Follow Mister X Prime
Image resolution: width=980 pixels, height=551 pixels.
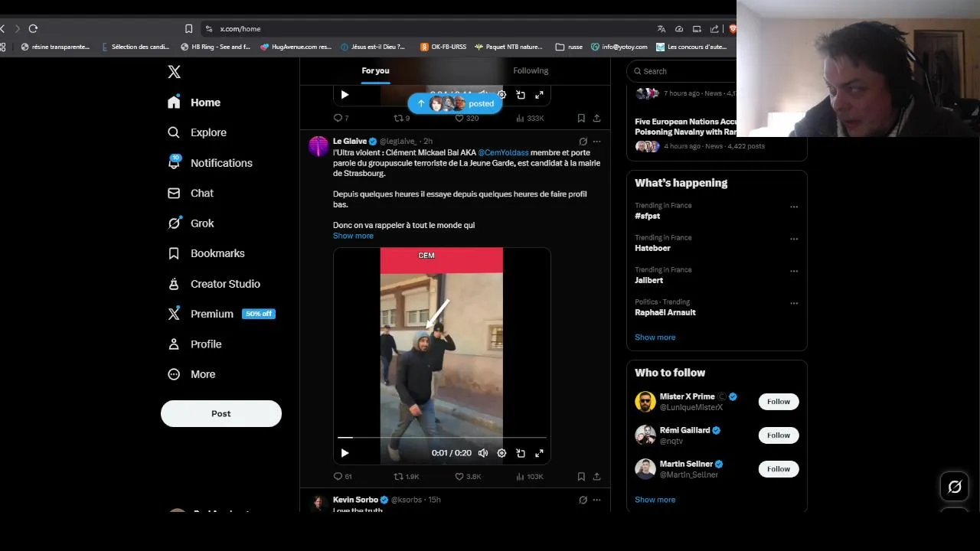tap(779, 402)
